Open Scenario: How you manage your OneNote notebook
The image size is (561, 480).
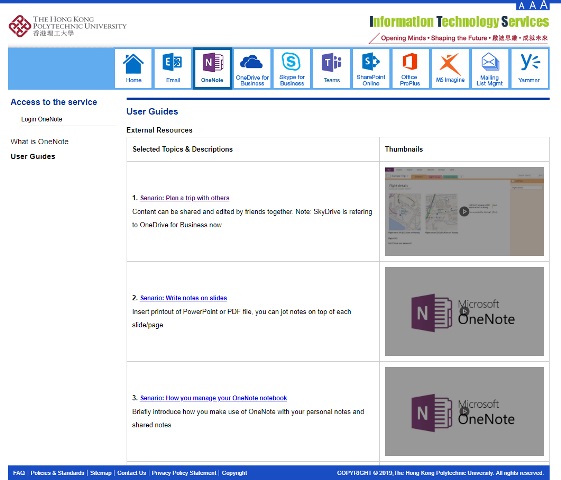(214, 398)
